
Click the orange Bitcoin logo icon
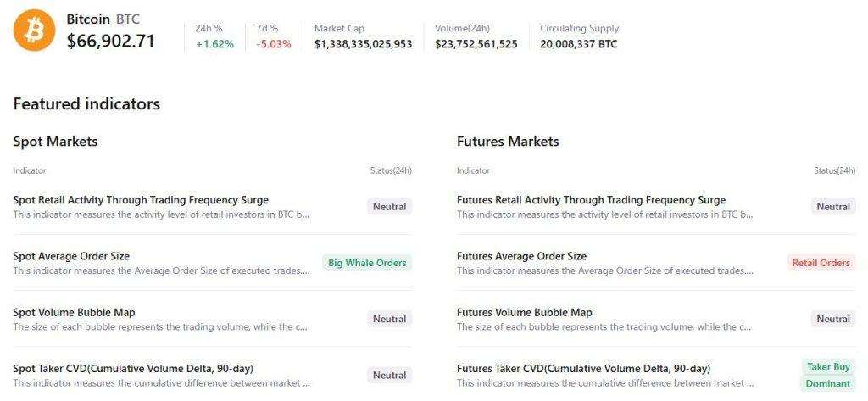[34, 31]
